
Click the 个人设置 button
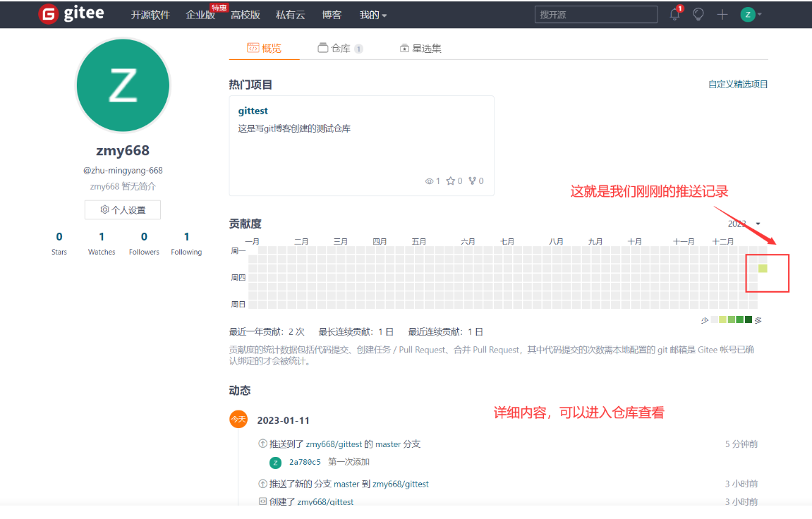click(x=123, y=209)
